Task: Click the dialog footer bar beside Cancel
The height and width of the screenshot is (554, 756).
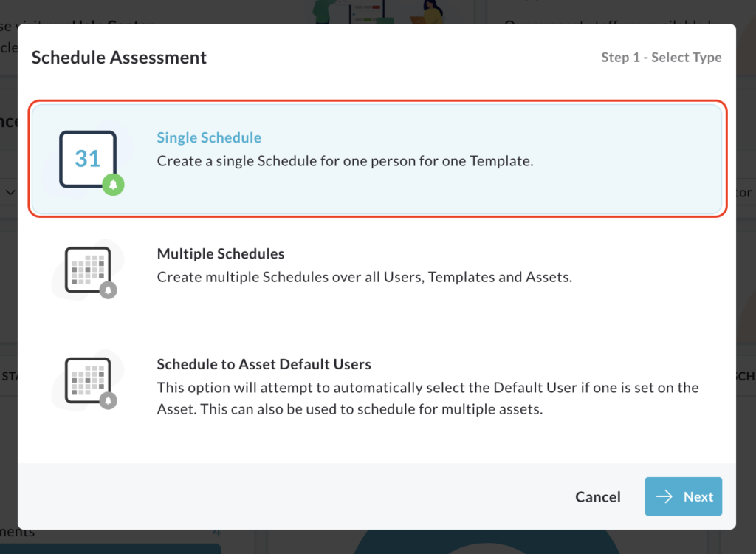Action: [x=289, y=496]
